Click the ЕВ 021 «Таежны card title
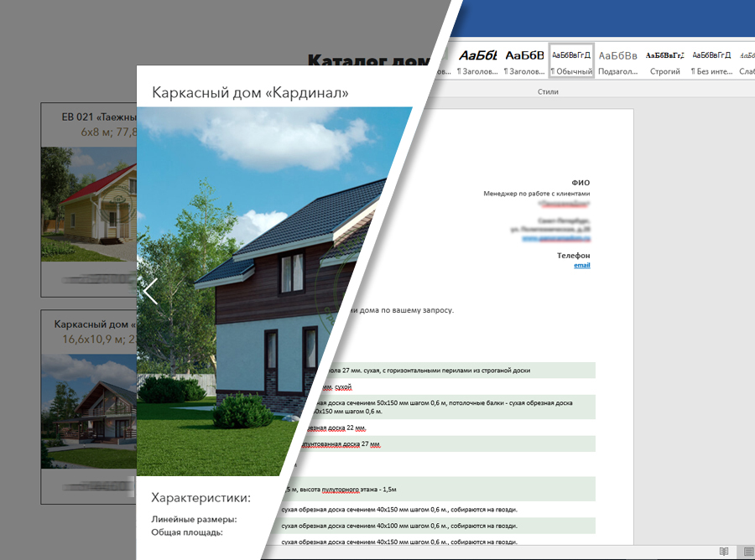This screenshot has width=755, height=560. (99, 117)
